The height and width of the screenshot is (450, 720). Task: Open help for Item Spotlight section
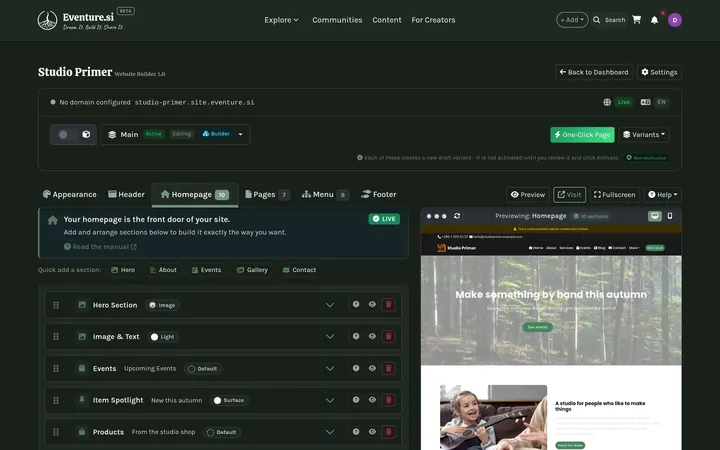356,399
